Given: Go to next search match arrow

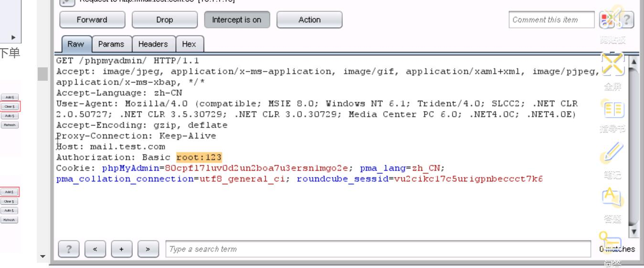Looking at the screenshot, I should (x=149, y=249).
